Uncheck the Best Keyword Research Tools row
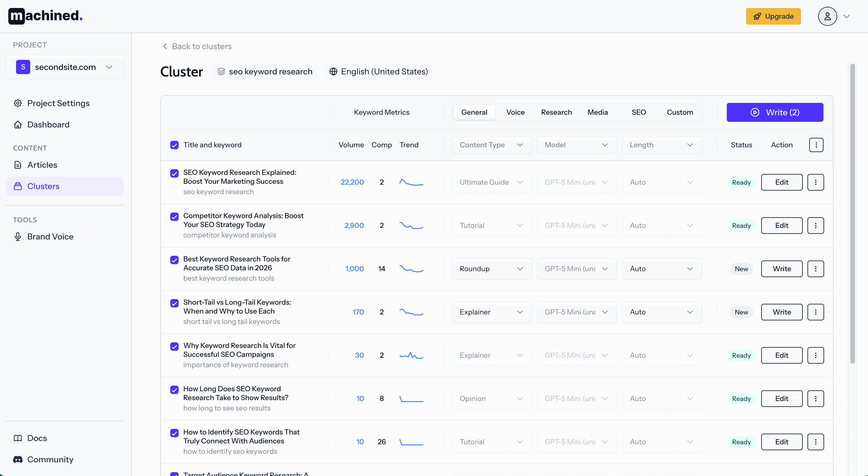The image size is (868, 476). pyautogui.click(x=174, y=260)
